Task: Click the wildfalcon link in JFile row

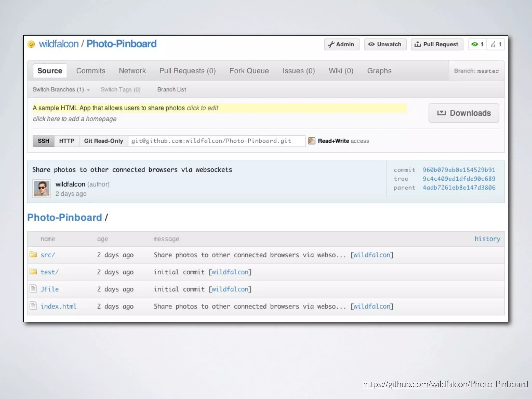Action: [x=230, y=289]
